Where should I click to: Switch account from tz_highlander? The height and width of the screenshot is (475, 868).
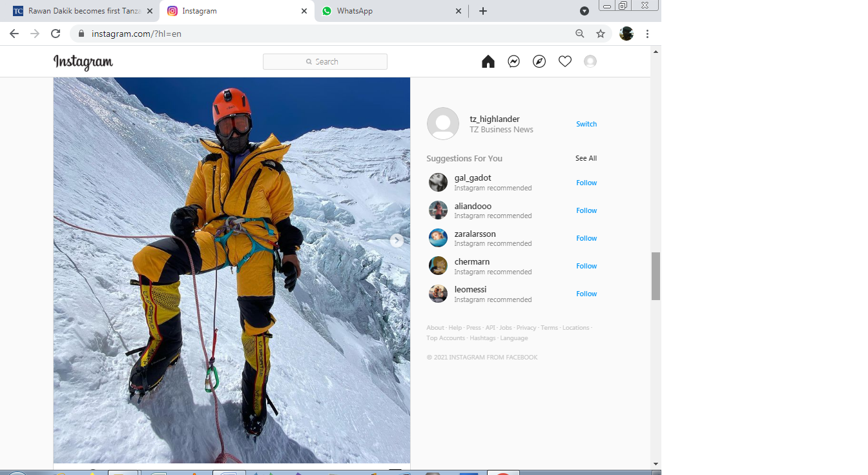point(586,124)
